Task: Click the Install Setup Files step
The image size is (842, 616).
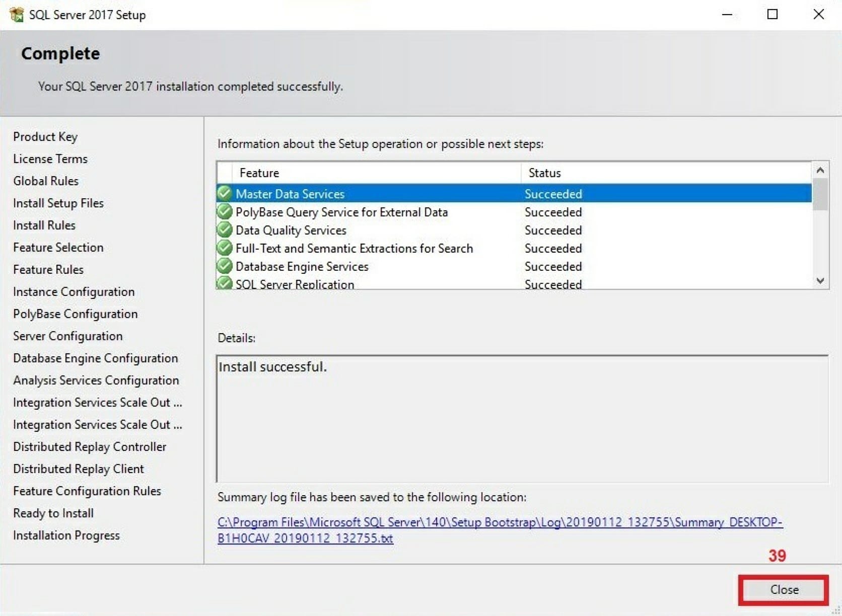Action: click(58, 203)
